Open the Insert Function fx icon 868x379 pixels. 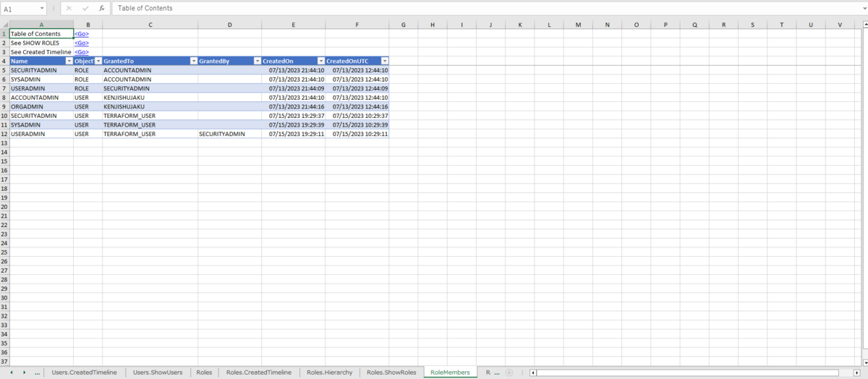(x=102, y=9)
